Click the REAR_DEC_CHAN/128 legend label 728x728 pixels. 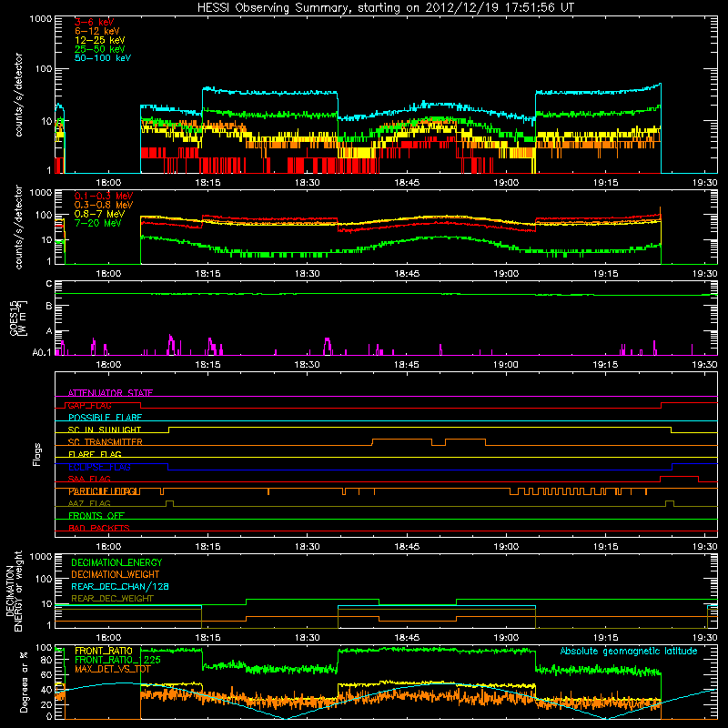pos(120,586)
